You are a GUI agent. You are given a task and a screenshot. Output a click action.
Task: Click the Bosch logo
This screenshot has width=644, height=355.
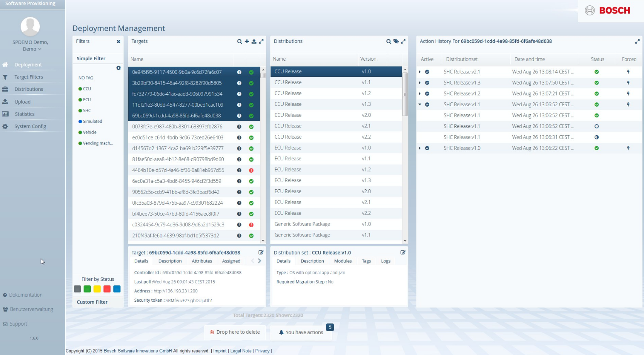tap(607, 10)
